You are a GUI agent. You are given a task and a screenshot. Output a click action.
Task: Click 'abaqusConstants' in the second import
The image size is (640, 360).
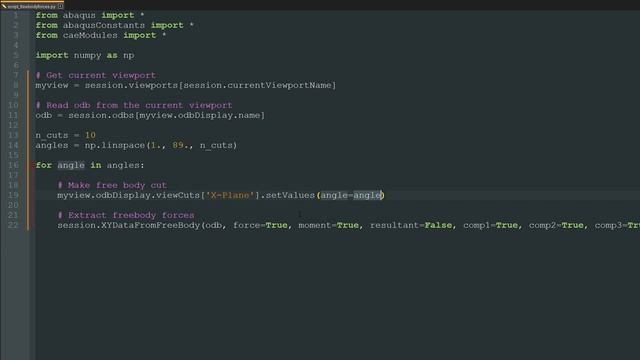point(104,25)
